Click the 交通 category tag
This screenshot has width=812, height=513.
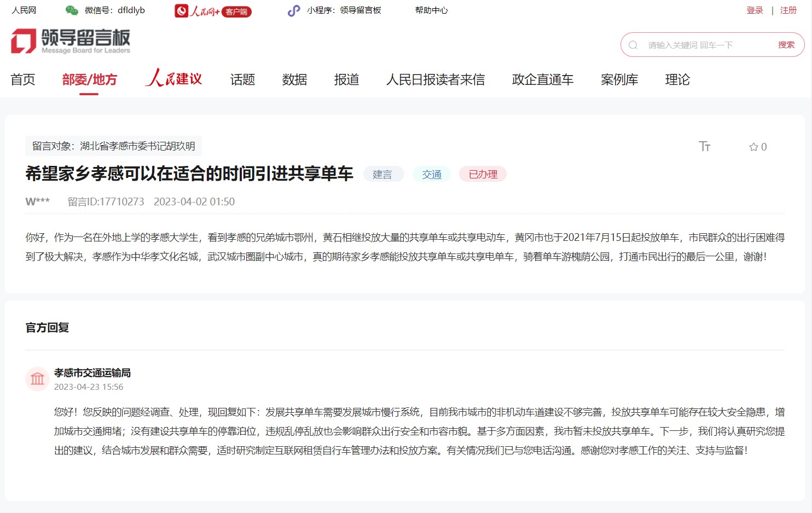click(432, 174)
